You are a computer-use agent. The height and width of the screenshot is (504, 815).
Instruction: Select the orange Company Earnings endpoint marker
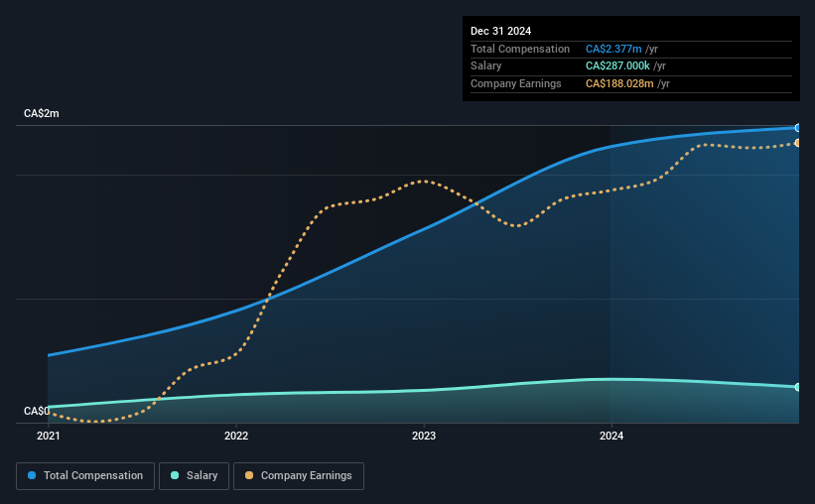[x=798, y=143]
